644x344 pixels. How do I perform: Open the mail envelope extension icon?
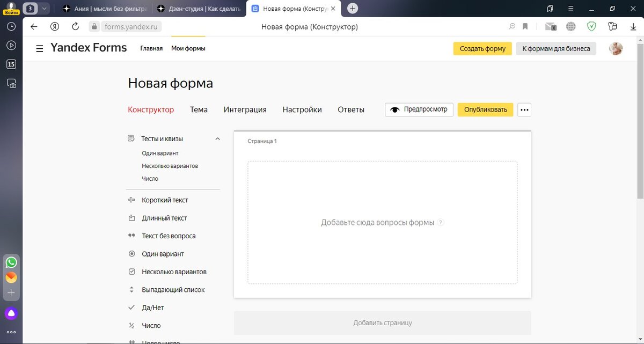point(550,27)
